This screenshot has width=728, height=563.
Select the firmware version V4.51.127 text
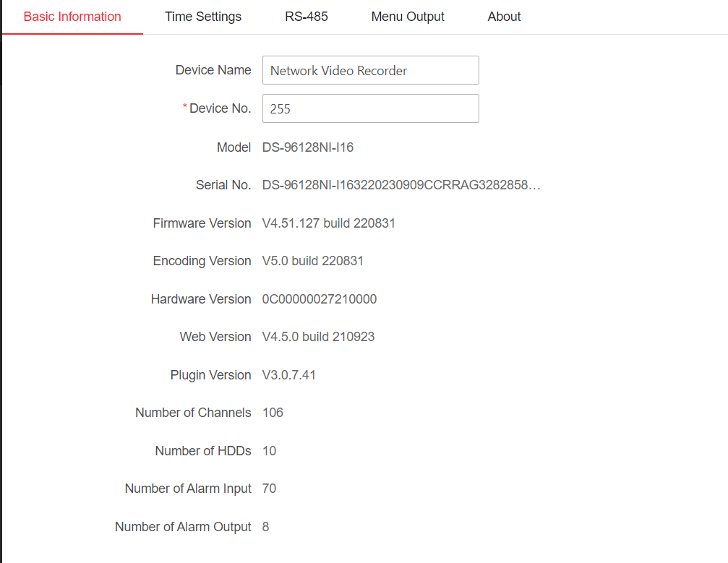click(329, 223)
